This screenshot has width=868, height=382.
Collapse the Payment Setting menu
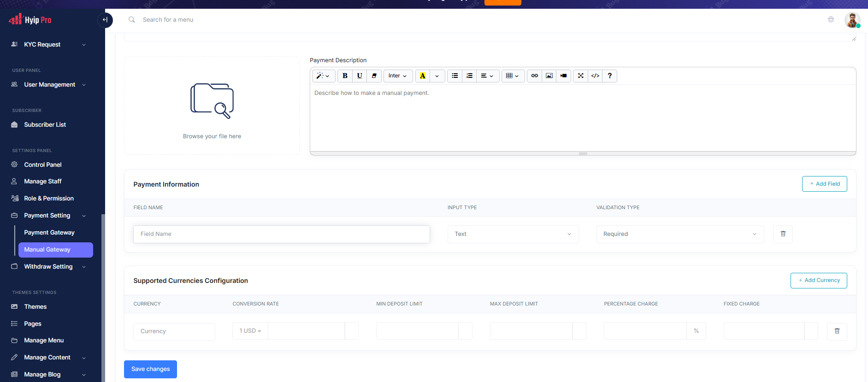click(48, 216)
